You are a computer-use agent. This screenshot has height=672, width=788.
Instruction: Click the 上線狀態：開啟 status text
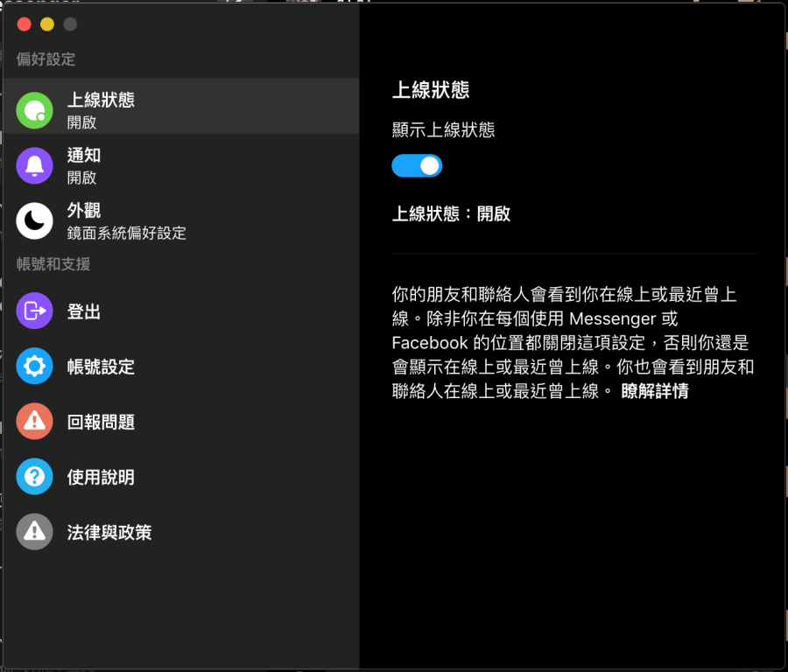coord(451,214)
